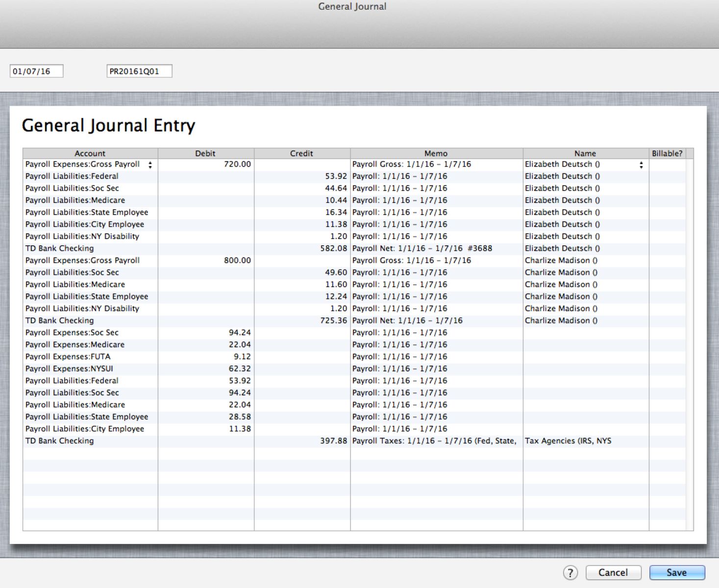Click the Name column header
This screenshot has height=588, width=719.
click(x=585, y=153)
